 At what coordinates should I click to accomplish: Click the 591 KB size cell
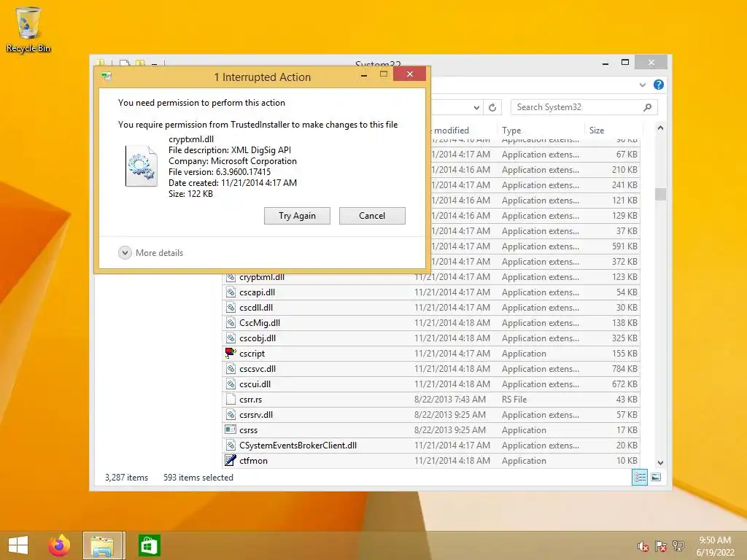624,246
